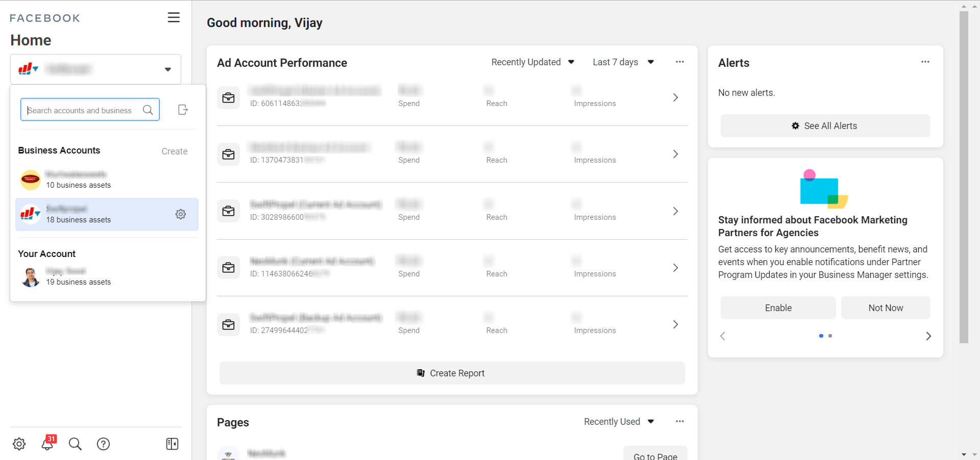Viewport: 980px width, 460px height.
Task: Click the Create Report button
Action: [x=452, y=373]
